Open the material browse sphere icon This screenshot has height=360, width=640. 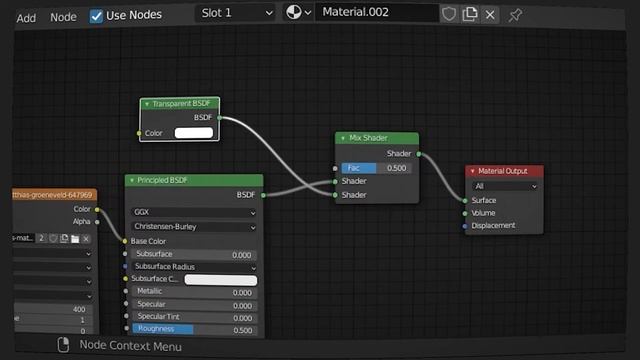tap(298, 13)
